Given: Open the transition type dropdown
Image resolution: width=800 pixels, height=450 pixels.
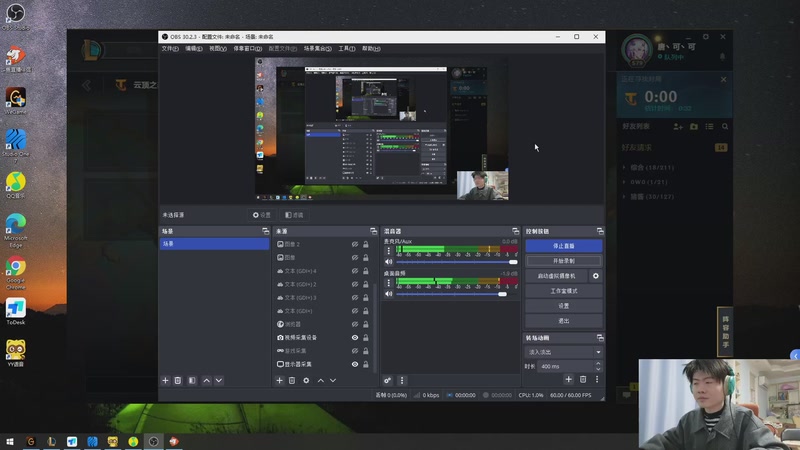Looking at the screenshot, I should [x=564, y=352].
